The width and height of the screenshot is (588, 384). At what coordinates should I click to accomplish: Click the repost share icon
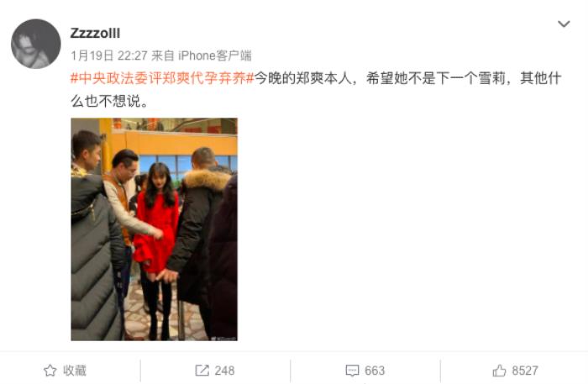(x=202, y=371)
